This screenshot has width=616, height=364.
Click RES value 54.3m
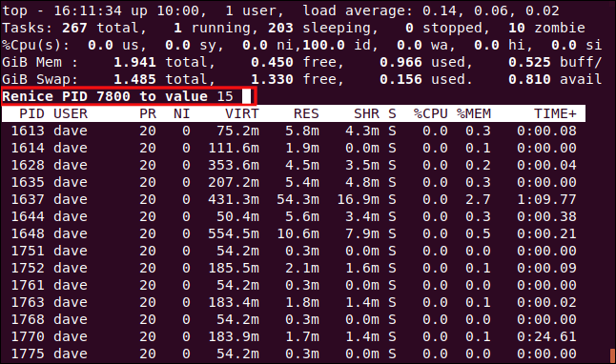point(298,199)
